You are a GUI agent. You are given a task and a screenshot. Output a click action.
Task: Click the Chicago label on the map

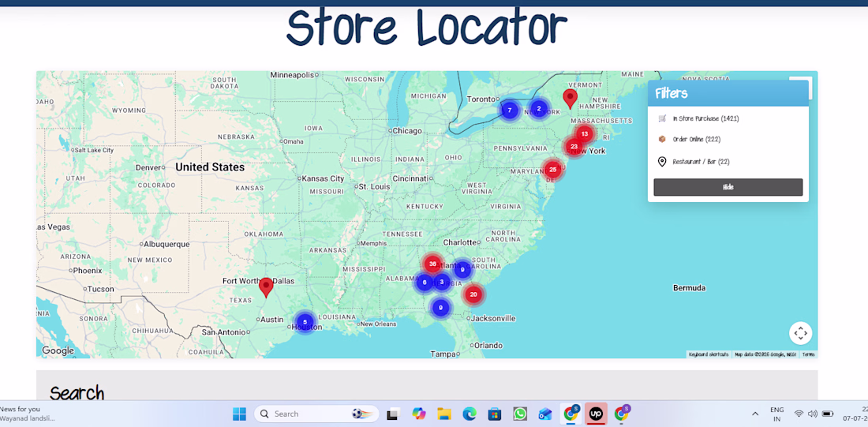click(407, 131)
